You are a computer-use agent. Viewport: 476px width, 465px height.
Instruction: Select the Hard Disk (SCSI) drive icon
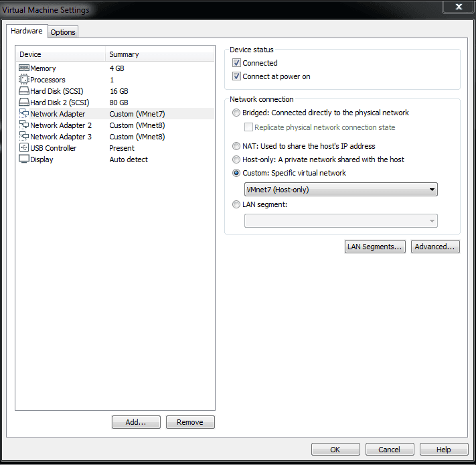click(x=24, y=91)
